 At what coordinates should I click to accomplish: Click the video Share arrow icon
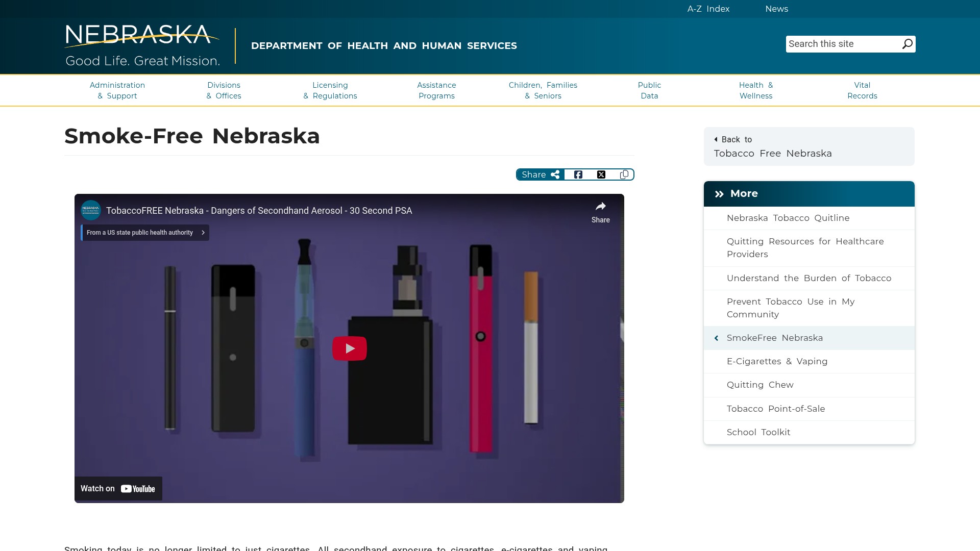click(600, 212)
